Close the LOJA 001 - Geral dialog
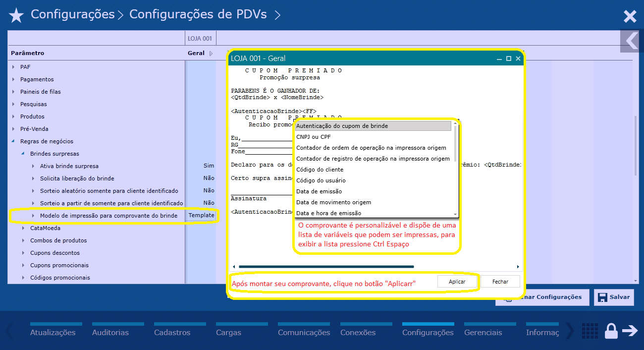 pyautogui.click(x=518, y=58)
